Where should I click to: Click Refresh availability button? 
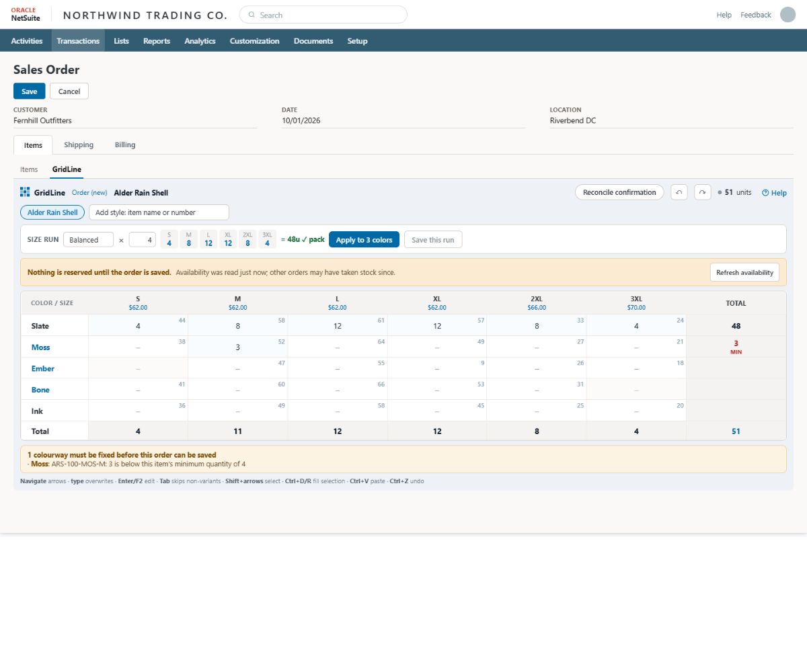(744, 272)
